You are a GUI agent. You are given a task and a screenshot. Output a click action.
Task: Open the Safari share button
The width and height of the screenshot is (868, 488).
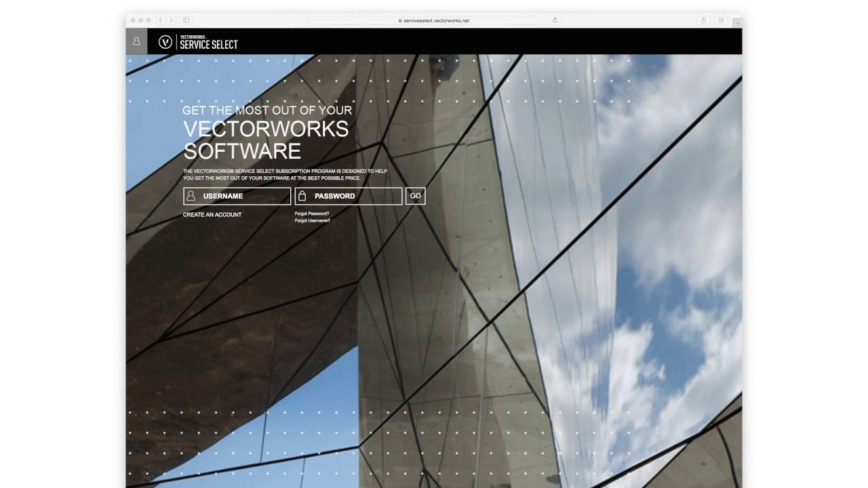click(x=704, y=20)
